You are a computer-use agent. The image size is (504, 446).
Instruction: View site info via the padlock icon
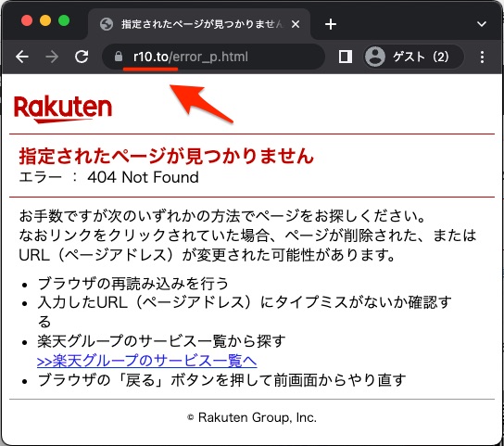(119, 57)
